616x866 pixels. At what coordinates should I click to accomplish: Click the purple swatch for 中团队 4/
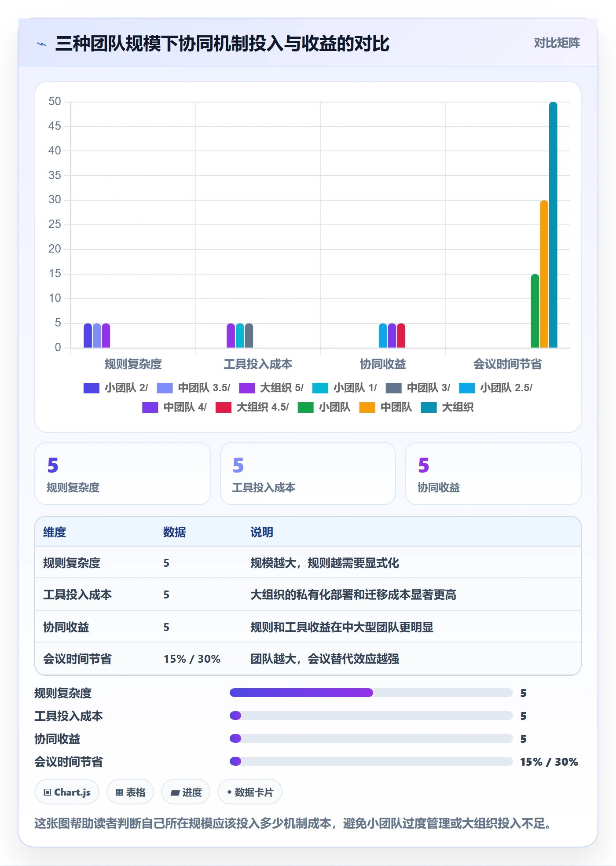pos(150,407)
